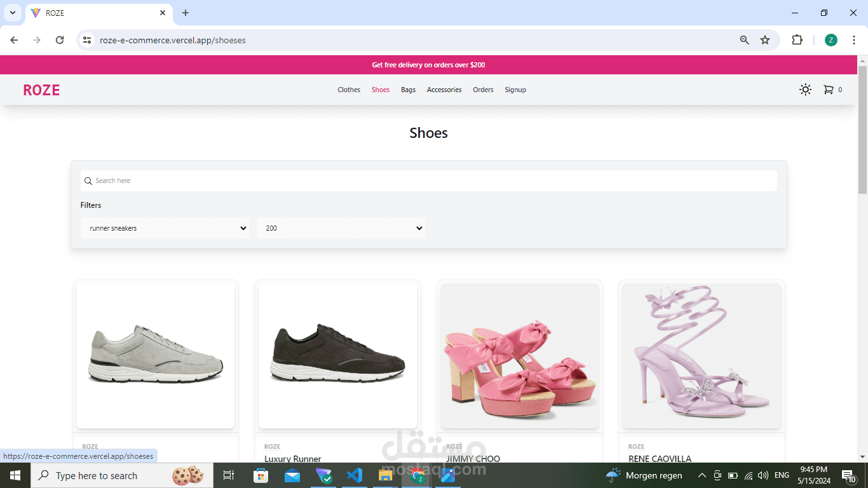Open the Windows Start menu
Image resolution: width=868 pixels, height=488 pixels.
pos(15,475)
